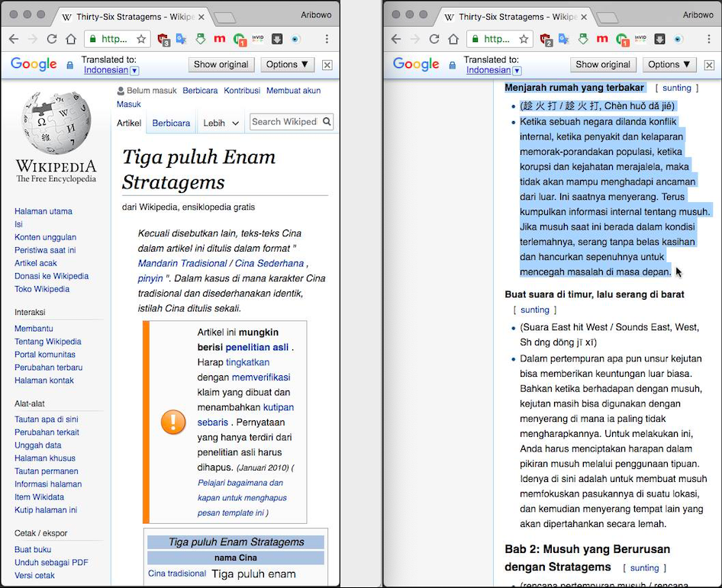Open Chrome three-dot menu in the left window

tap(327, 39)
